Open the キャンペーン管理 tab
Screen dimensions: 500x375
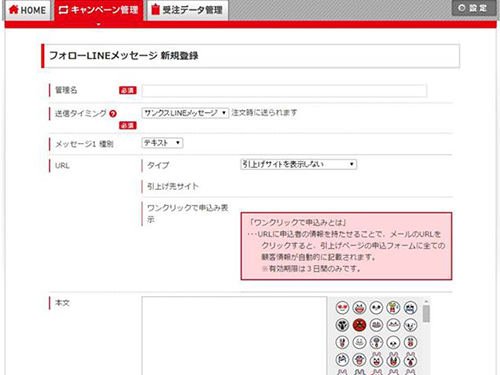click(99, 10)
